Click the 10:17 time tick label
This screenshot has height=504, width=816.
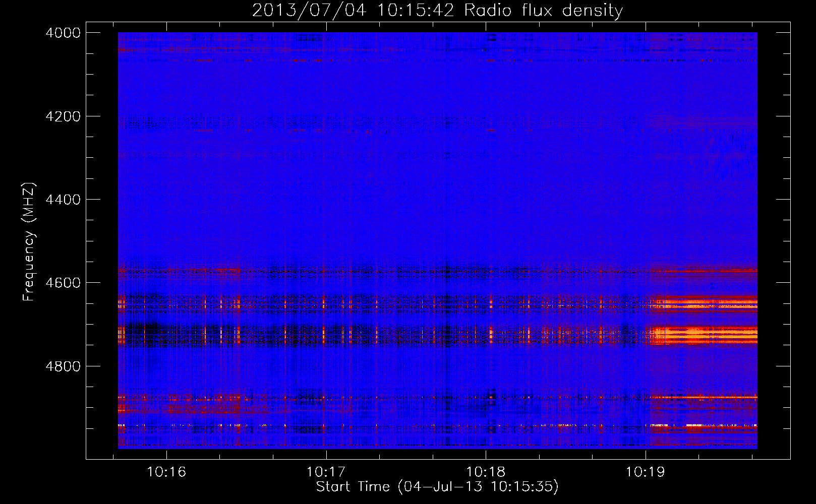[x=326, y=472]
